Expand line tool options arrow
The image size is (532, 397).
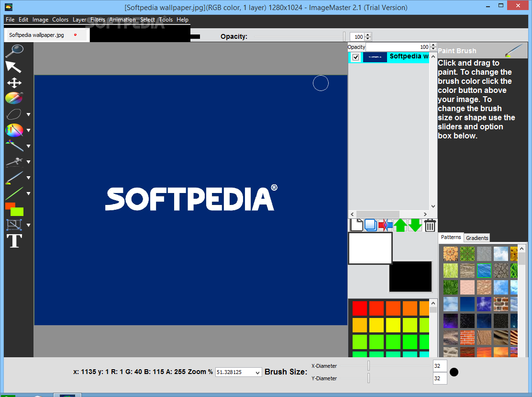click(29, 193)
